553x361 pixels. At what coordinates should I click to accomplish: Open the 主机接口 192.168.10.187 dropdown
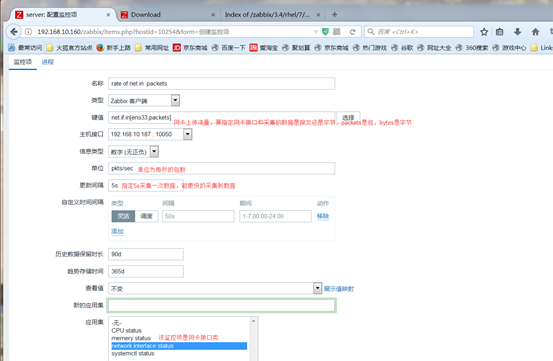pyautogui.click(x=150, y=134)
